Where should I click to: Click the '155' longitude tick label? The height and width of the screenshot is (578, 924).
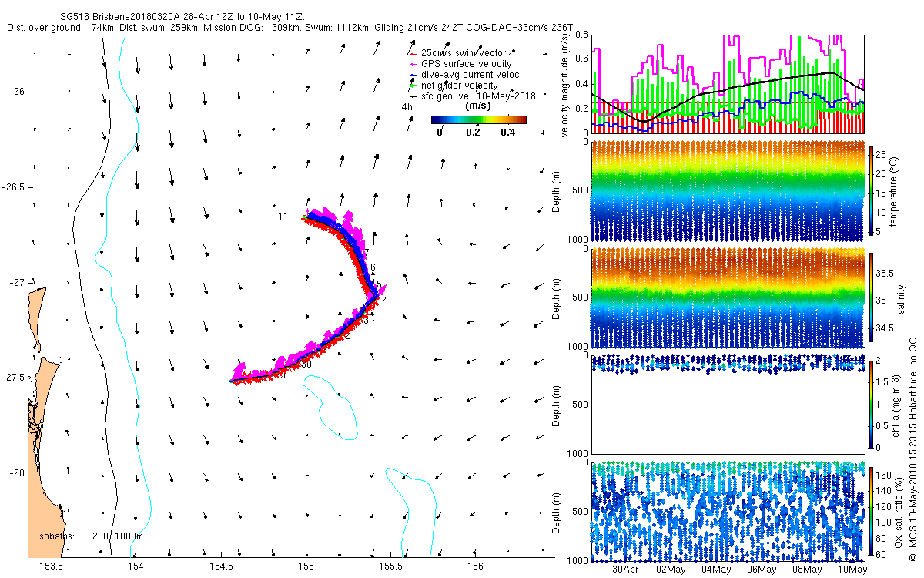point(306,566)
